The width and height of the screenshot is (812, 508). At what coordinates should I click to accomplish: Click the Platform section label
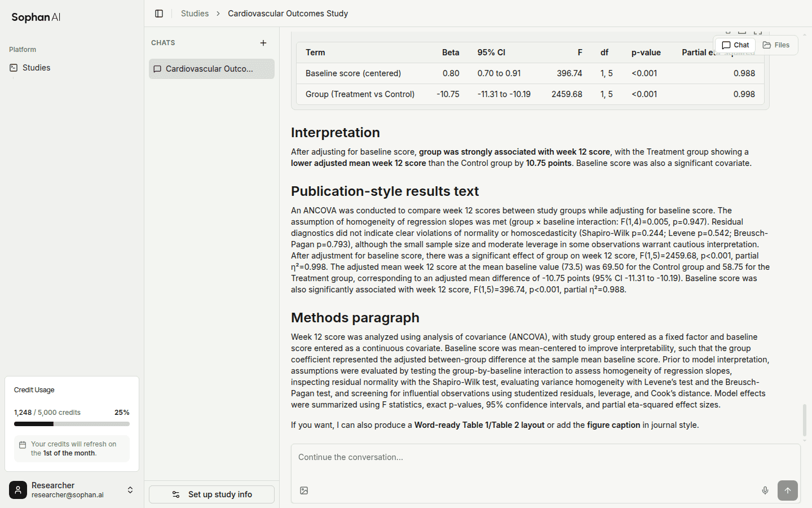pos(23,50)
